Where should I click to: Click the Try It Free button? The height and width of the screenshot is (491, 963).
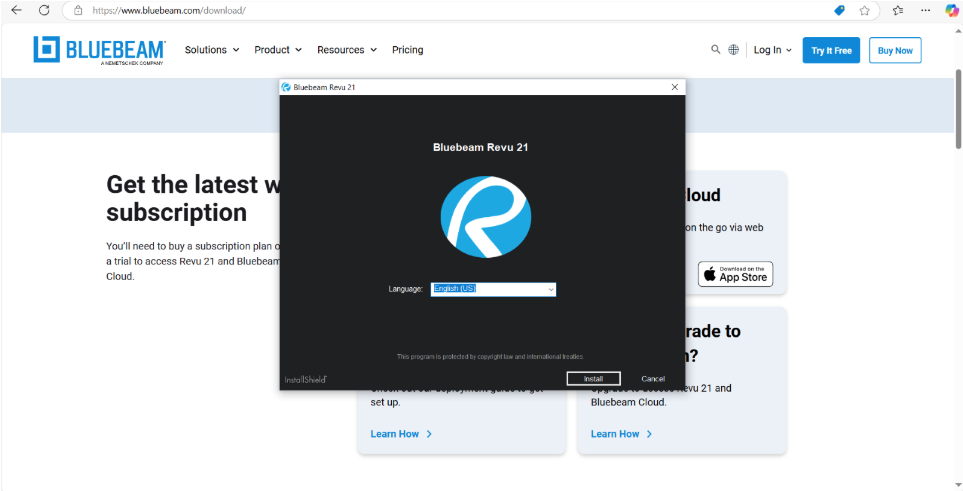831,50
